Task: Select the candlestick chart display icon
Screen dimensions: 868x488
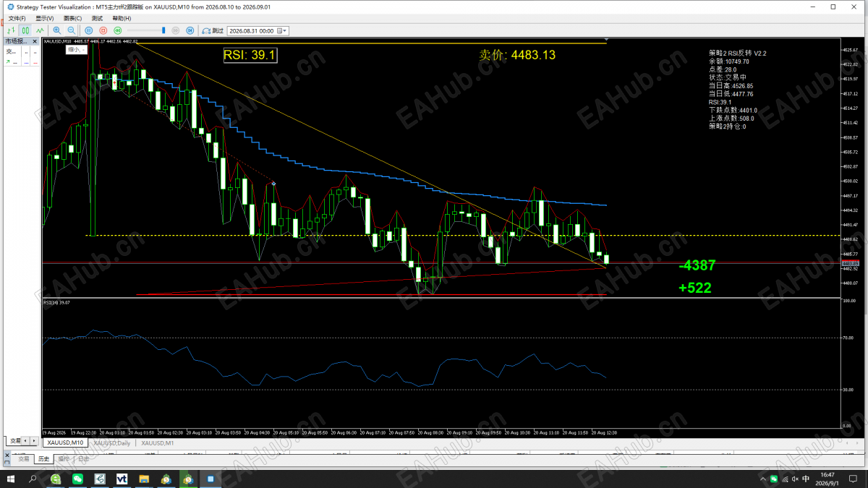Action: point(25,30)
